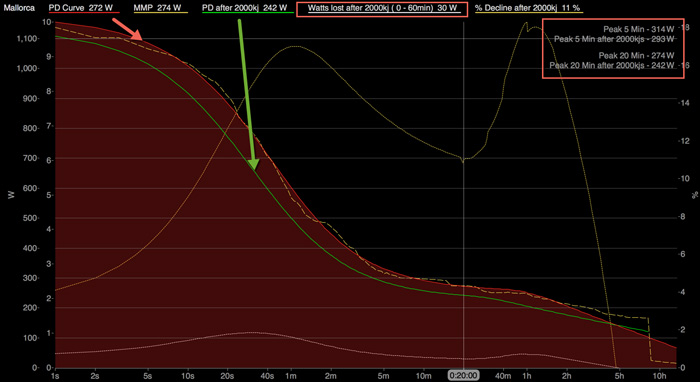Click the salmon arrow head annotation
Screen dimensions: 700x382
click(138, 37)
